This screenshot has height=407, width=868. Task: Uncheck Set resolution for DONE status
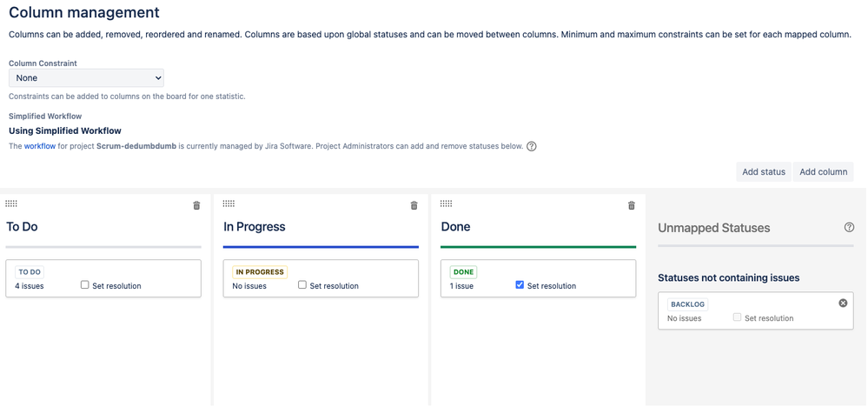click(x=520, y=284)
